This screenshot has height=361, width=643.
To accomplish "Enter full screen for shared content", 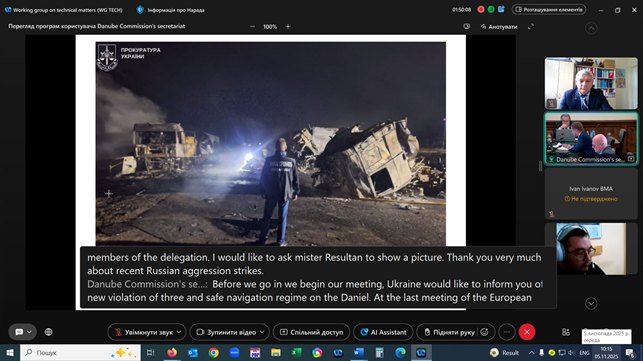I will pyautogui.click(x=531, y=26).
